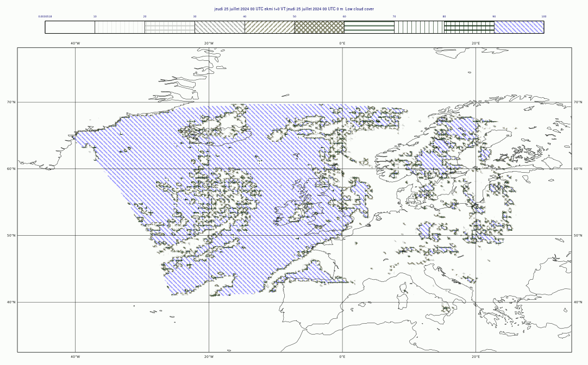This screenshot has width=588, height=365.
Task: Click the blue diagonal 90-100 legend swatch
Action: point(519,27)
